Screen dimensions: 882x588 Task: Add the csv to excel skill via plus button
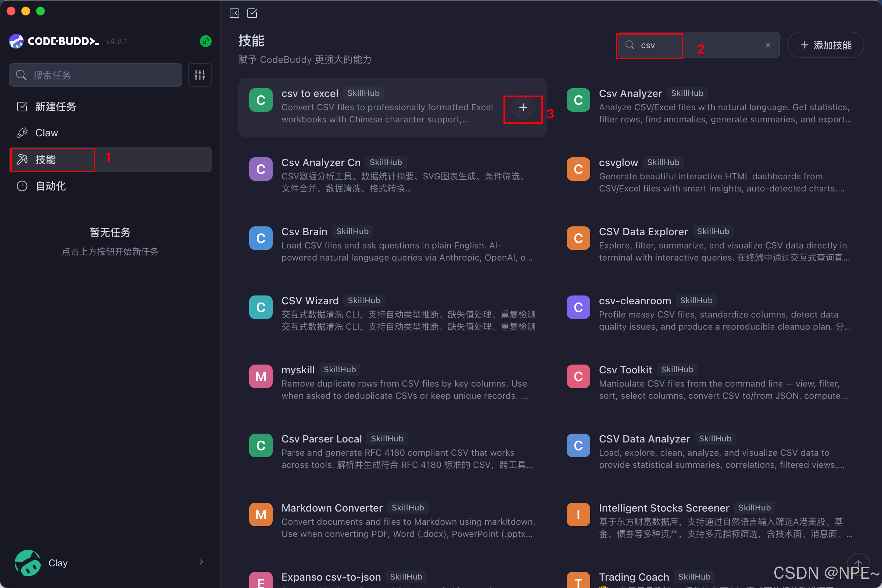click(523, 108)
